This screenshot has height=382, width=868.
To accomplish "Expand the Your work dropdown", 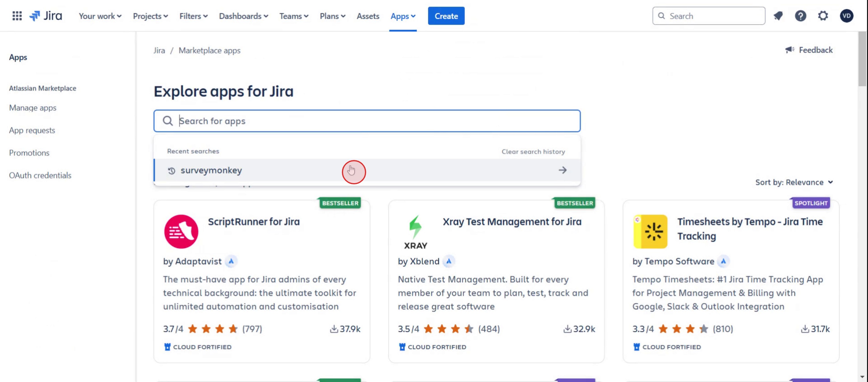I will (x=100, y=16).
